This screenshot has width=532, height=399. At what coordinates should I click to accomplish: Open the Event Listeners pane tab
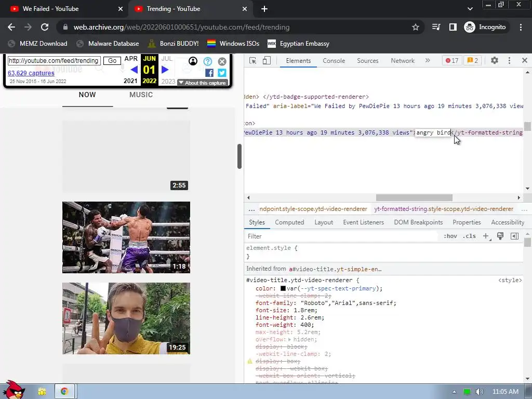pyautogui.click(x=363, y=222)
